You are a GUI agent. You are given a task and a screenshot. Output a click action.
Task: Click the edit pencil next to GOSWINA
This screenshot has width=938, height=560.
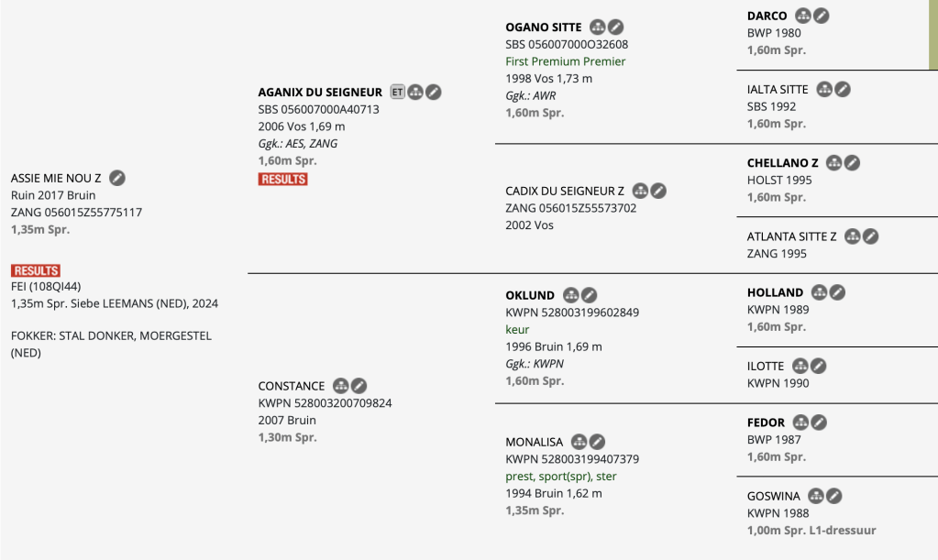[x=833, y=496]
